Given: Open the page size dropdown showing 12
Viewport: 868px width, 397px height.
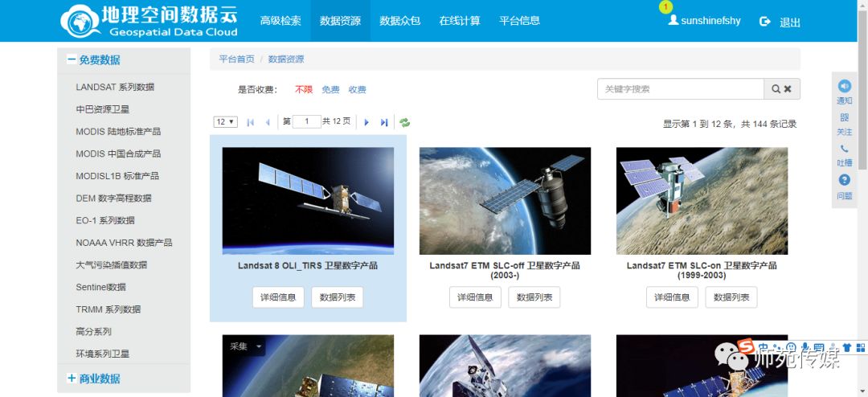Looking at the screenshot, I should [226, 122].
